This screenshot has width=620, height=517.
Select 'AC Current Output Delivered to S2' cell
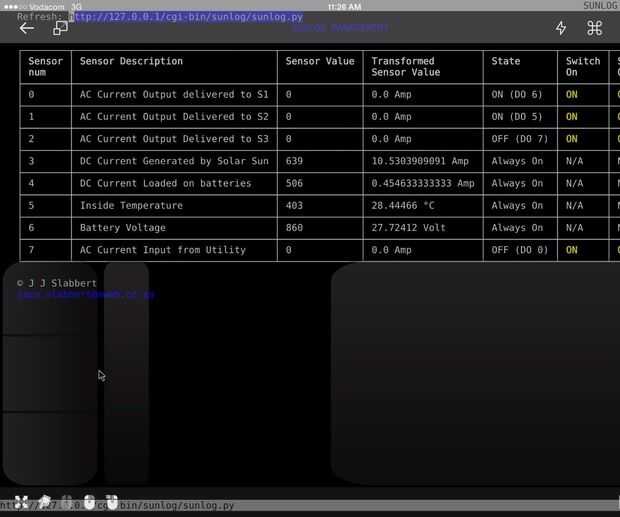point(174,117)
